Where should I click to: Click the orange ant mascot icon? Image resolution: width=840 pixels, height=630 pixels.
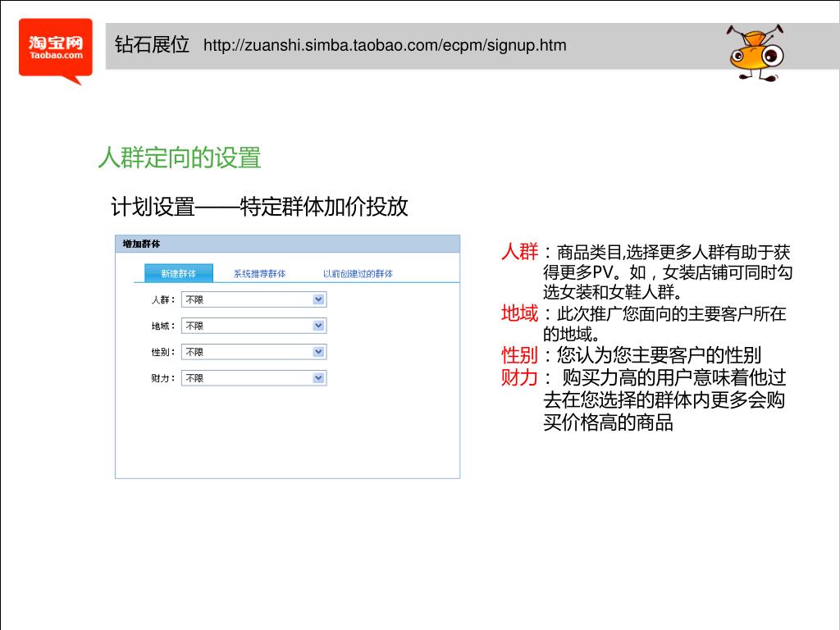756,52
